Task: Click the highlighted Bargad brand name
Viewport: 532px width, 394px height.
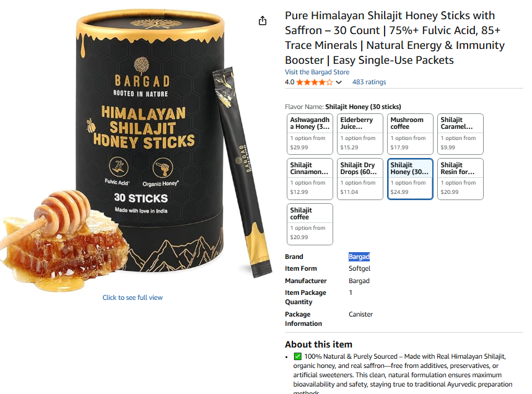Action: pyautogui.click(x=359, y=256)
